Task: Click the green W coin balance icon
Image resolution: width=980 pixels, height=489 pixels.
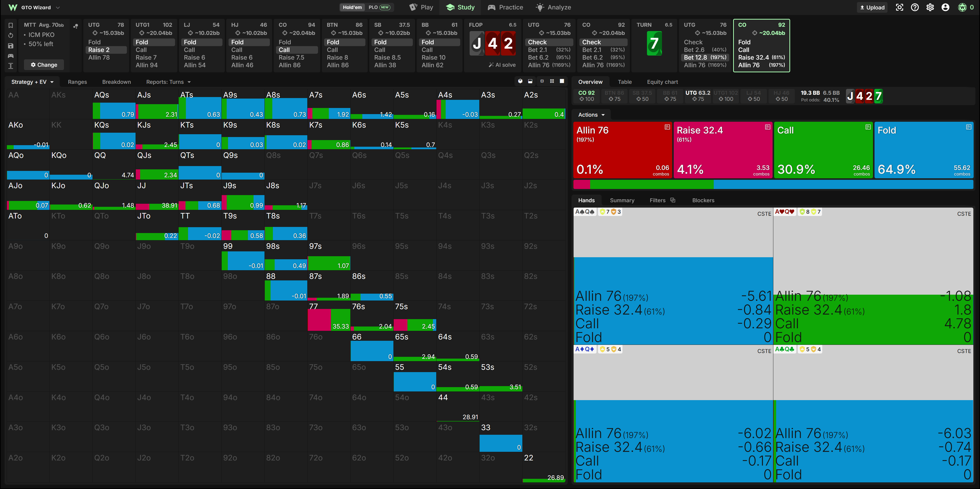Action: 962,7
